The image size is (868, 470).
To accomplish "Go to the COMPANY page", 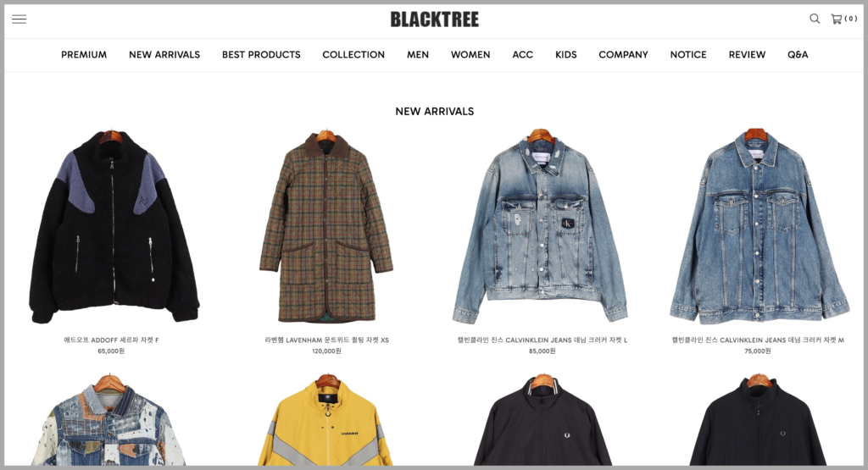I will coord(623,55).
